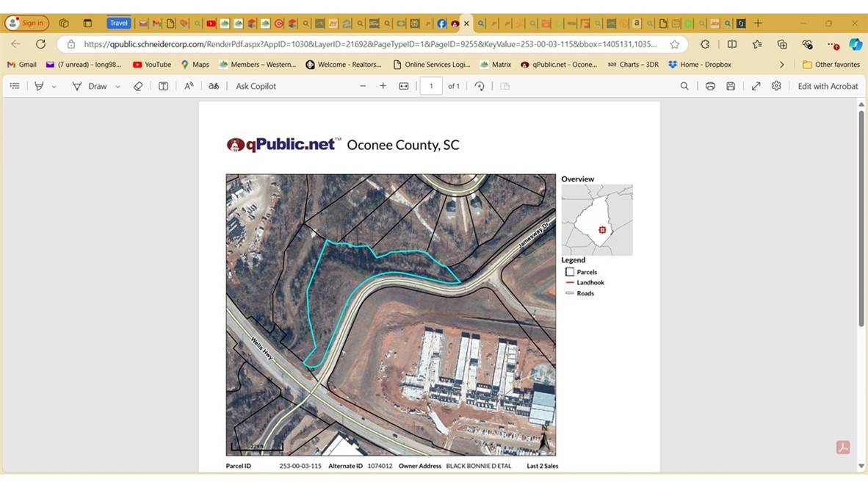868x488 pixels.
Task: Click Edit with Acrobat
Action: tap(828, 86)
